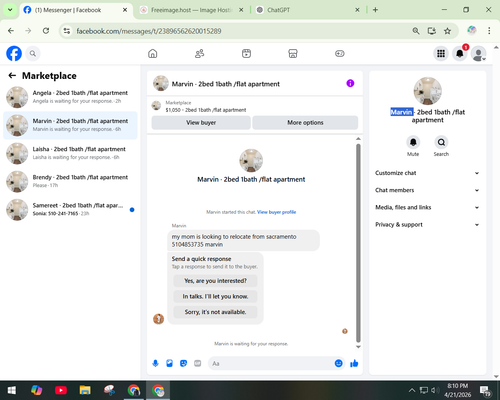The image size is (500, 400).
Task: Open Laisha's conversation
Action: (70, 153)
